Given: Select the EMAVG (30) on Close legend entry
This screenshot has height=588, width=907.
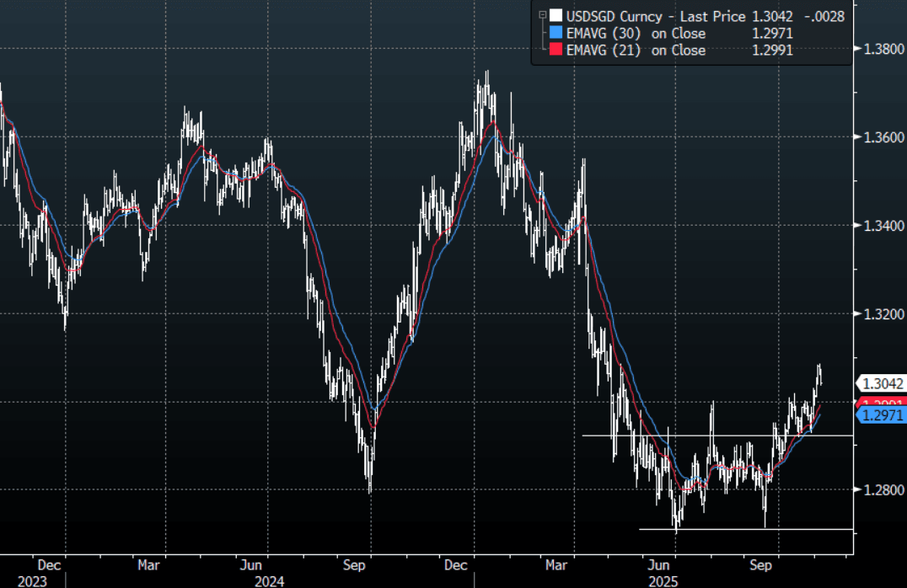Looking at the screenshot, I should [x=636, y=33].
